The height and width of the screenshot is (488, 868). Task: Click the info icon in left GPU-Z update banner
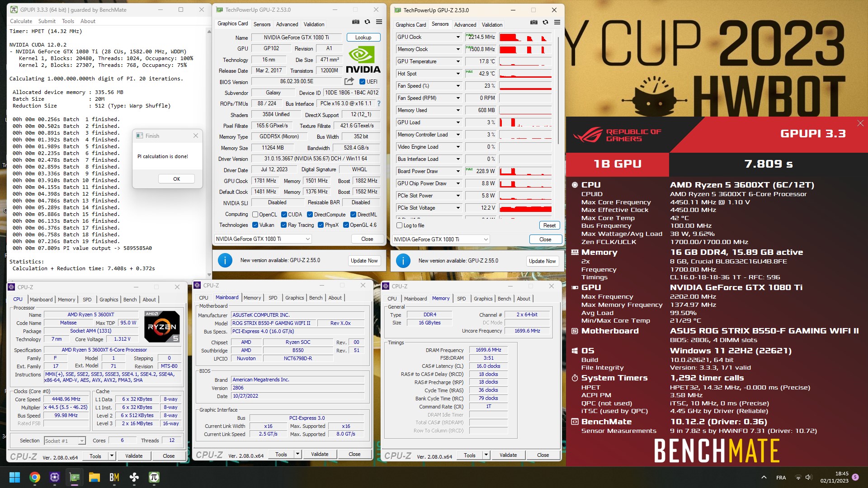point(225,260)
